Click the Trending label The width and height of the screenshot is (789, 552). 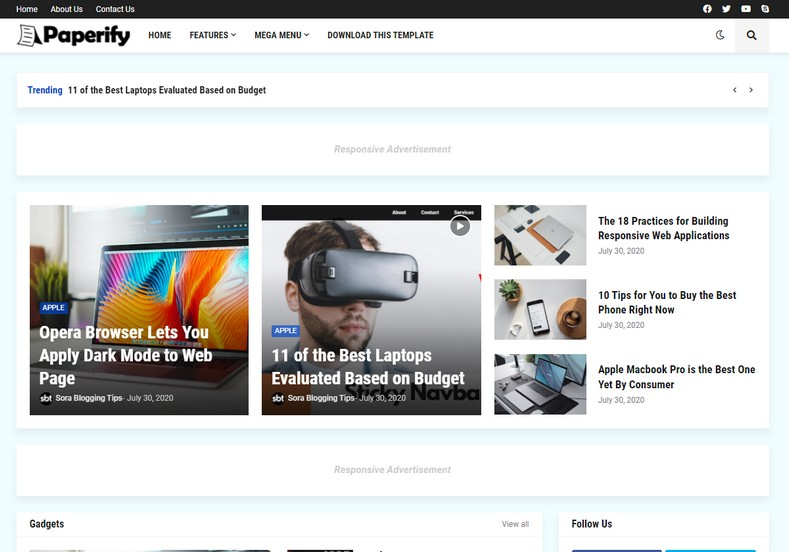(x=45, y=90)
